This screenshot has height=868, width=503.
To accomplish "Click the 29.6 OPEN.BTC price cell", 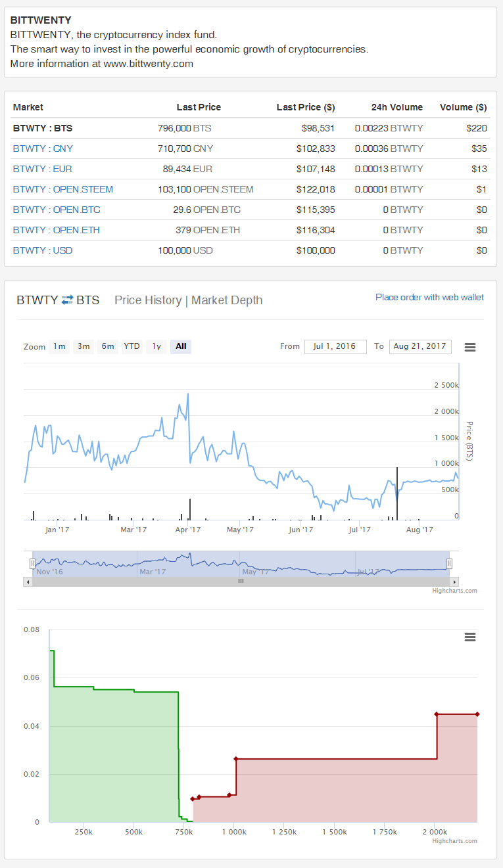I will [x=207, y=210].
